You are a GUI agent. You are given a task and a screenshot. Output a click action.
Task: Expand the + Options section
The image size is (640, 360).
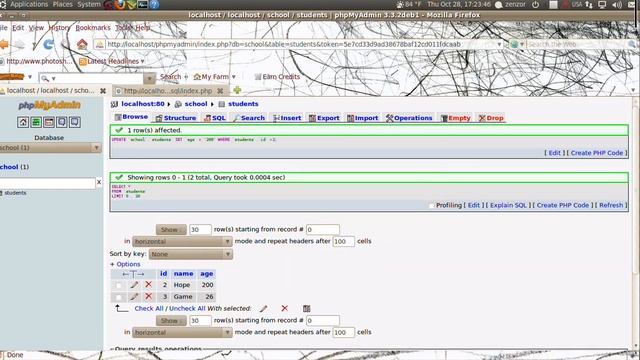coord(125,264)
